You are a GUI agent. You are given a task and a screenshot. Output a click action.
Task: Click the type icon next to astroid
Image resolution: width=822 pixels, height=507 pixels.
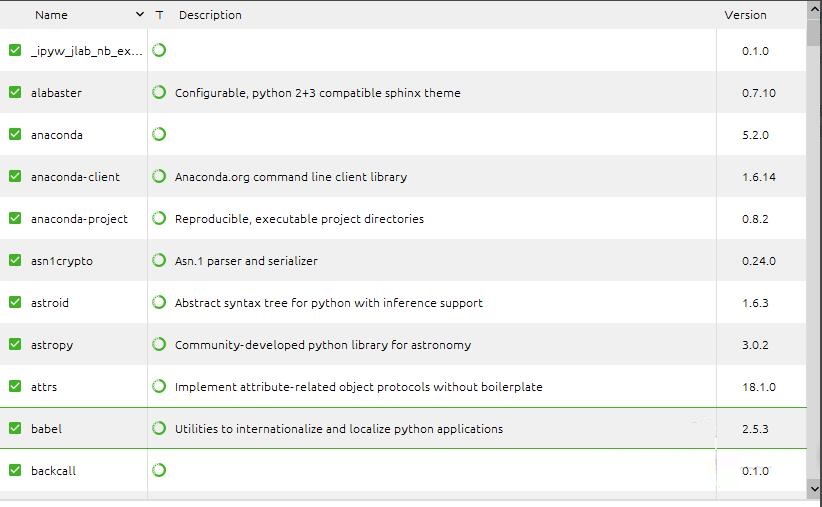tap(159, 302)
